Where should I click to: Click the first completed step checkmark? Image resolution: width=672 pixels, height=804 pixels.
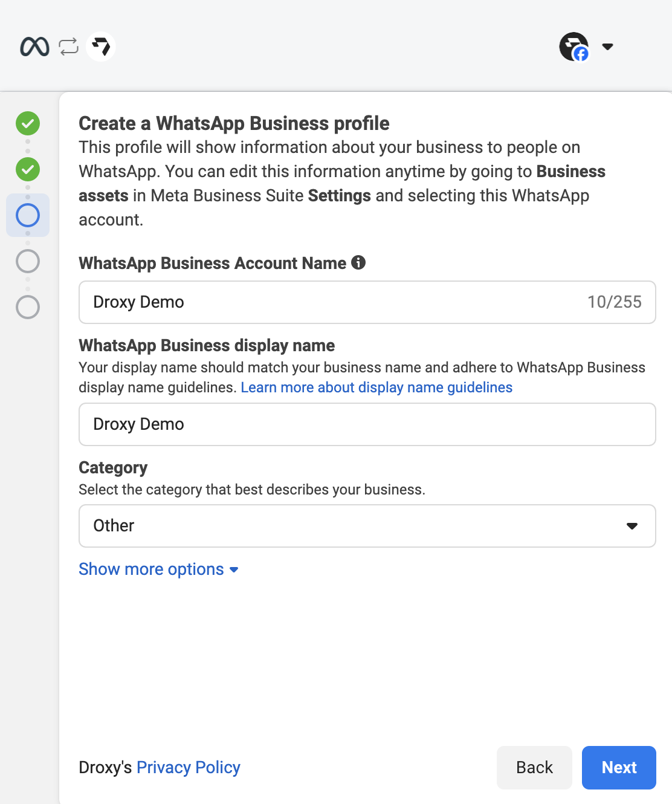27,123
